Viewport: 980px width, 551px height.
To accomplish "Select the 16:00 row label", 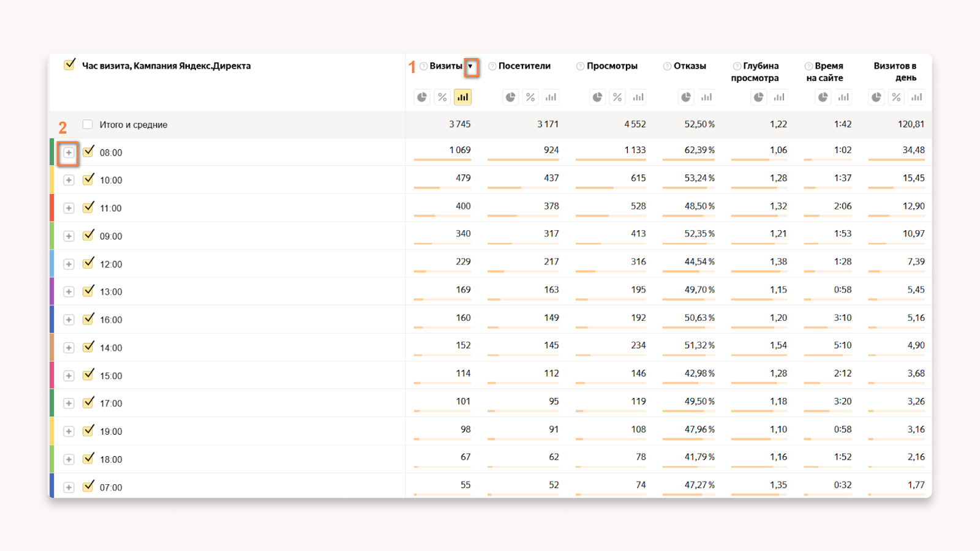I will [111, 320].
